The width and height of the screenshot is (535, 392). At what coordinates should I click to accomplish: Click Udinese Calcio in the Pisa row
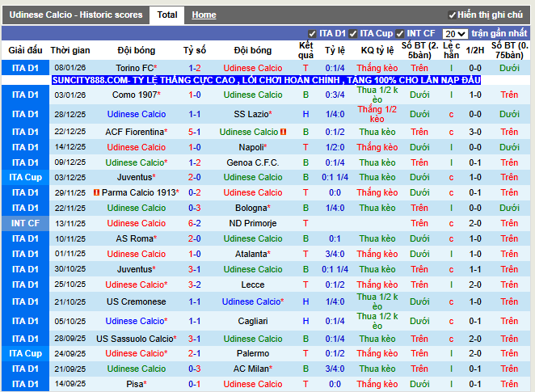pos(253,384)
